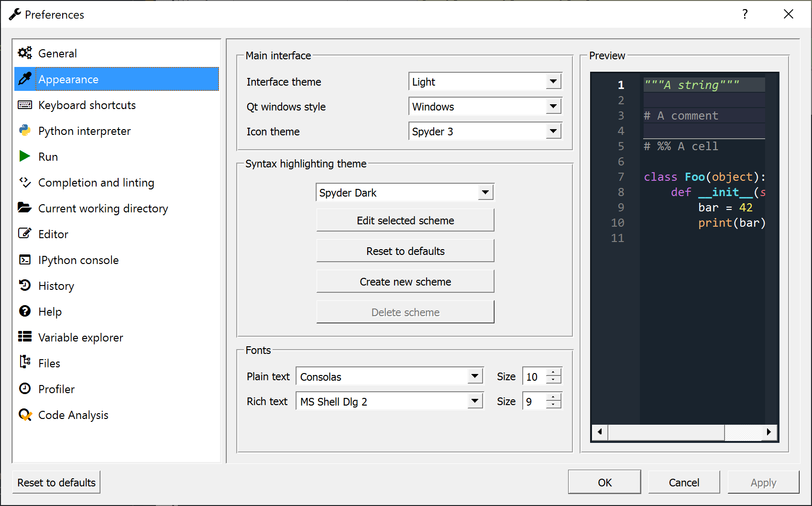Image resolution: width=812 pixels, height=506 pixels.
Task: Open the Interface theme dropdown
Action: point(485,82)
